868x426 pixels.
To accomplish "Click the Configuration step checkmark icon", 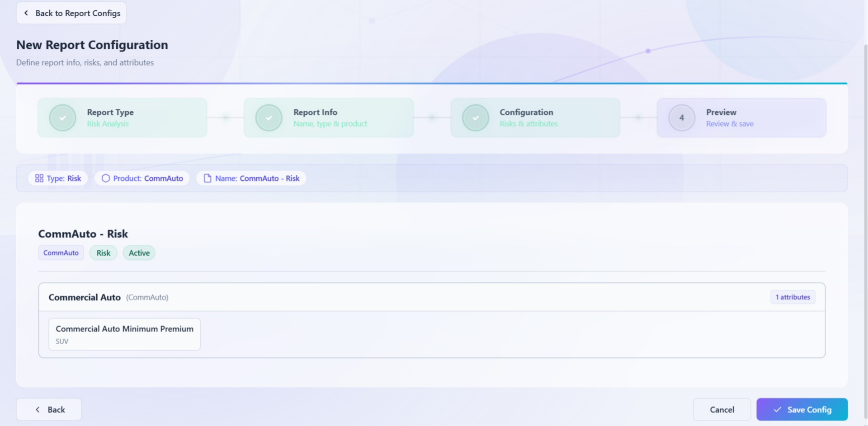I will pos(476,118).
